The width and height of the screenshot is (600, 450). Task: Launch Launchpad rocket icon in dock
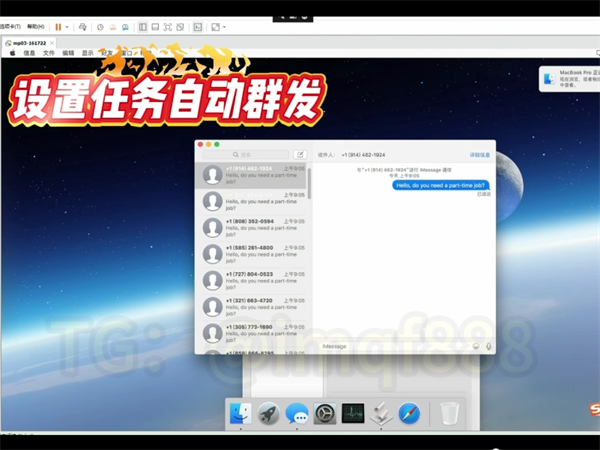[x=268, y=413]
